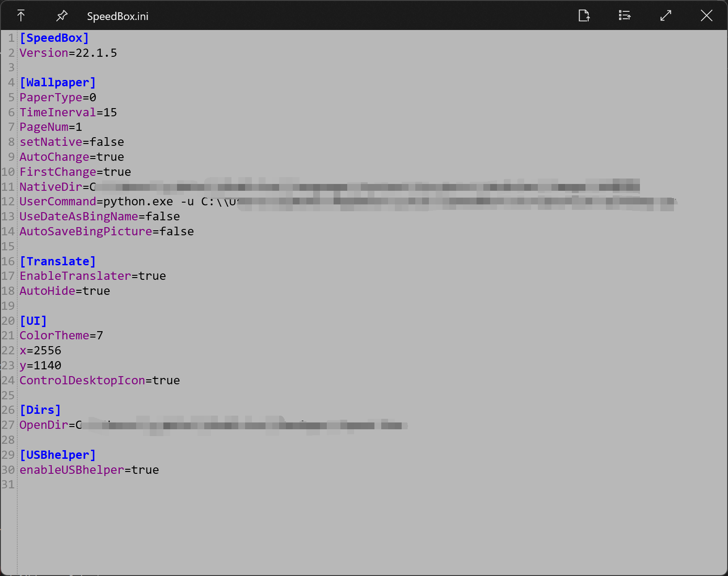Click the AutoSaveBingPicture=false line
This screenshot has width=728, height=576.
(107, 232)
